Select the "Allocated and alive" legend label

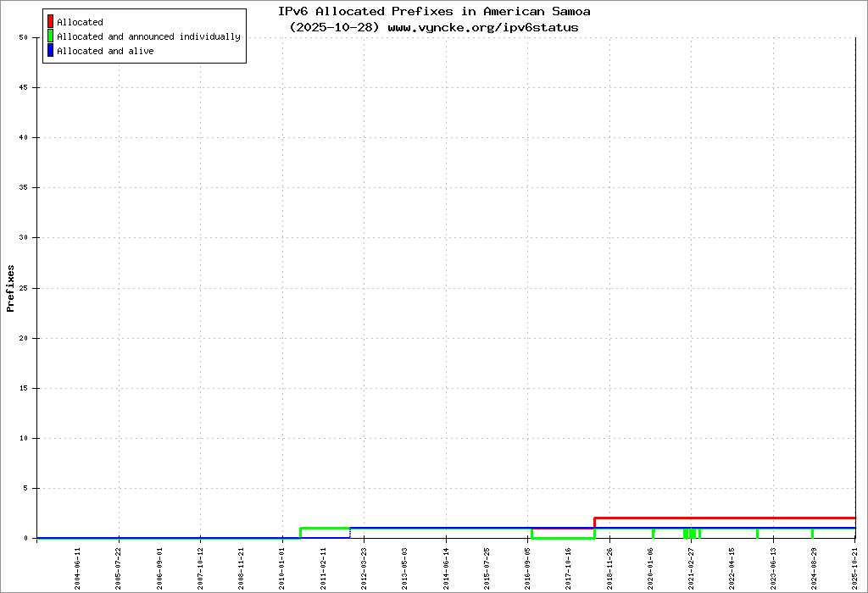point(105,51)
